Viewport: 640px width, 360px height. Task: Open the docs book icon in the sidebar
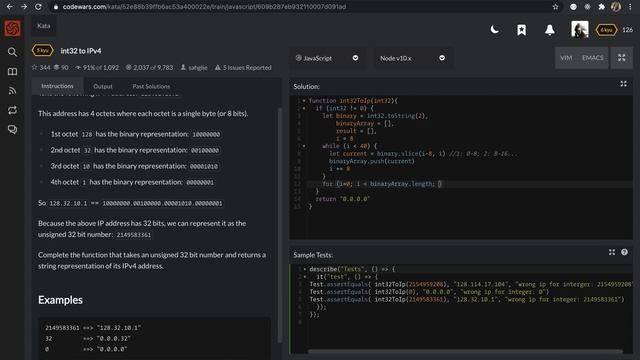pyautogui.click(x=12, y=71)
